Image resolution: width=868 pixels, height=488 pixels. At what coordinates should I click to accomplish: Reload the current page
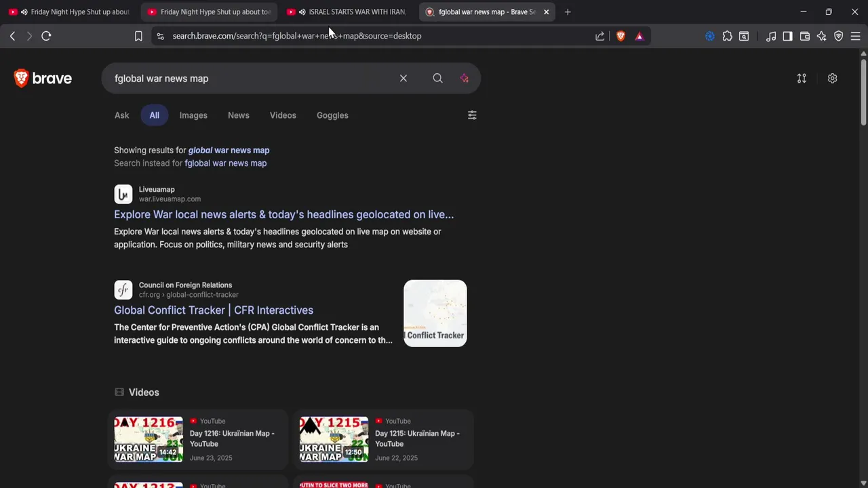(46, 36)
